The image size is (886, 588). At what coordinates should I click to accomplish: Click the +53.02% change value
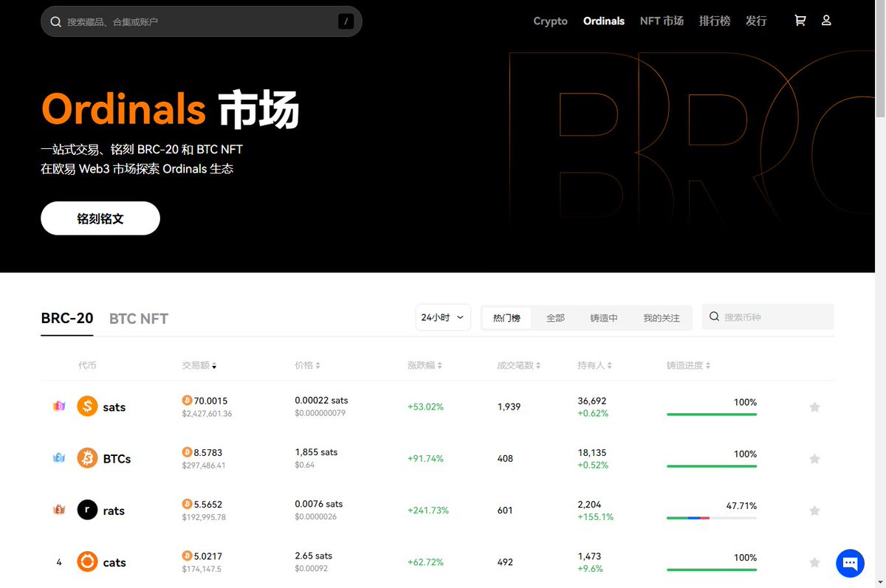point(425,407)
